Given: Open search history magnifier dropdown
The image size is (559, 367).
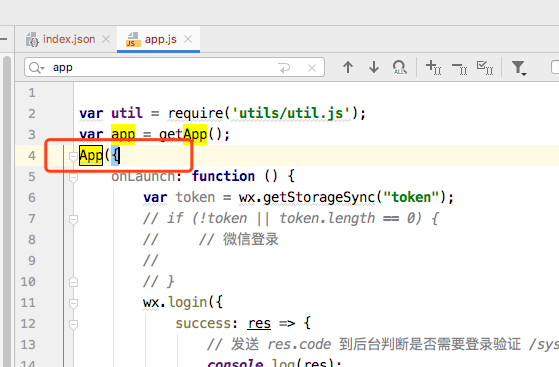Looking at the screenshot, I should pos(36,67).
